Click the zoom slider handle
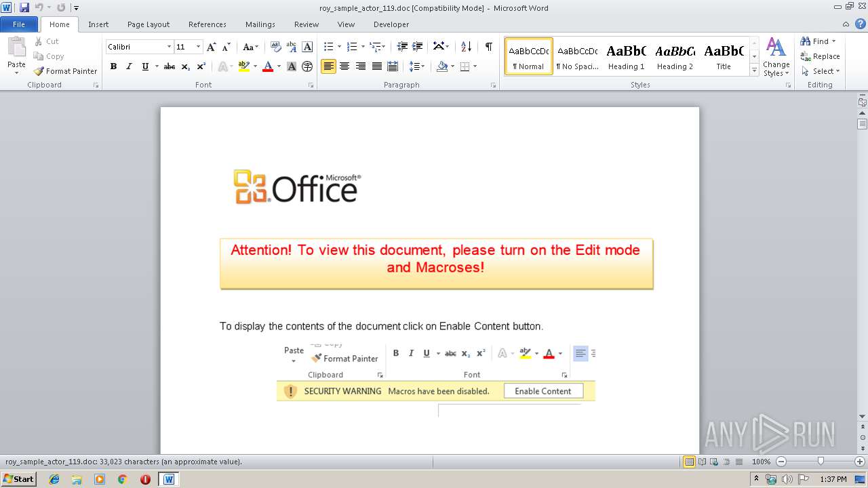The height and width of the screenshot is (488, 868). coord(821,462)
